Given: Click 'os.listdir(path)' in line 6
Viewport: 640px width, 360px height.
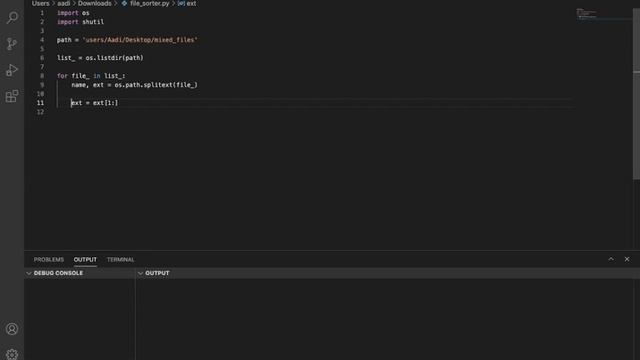Looking at the screenshot, I should click(x=115, y=58).
